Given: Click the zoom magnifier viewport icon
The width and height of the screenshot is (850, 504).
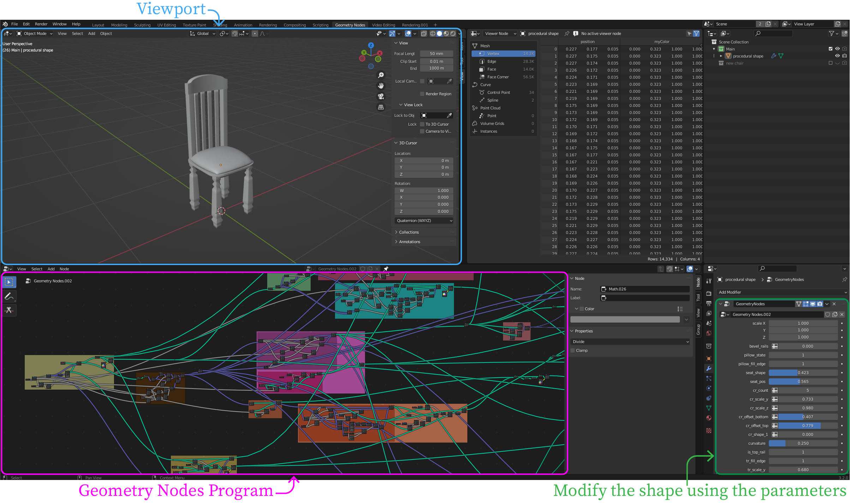Looking at the screenshot, I should (x=381, y=75).
